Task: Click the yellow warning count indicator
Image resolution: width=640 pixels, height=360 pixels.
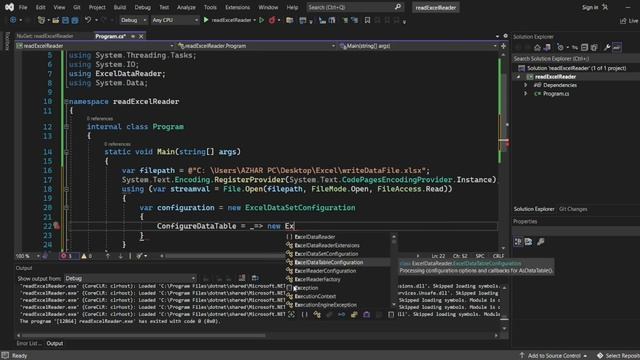Action: (86, 256)
